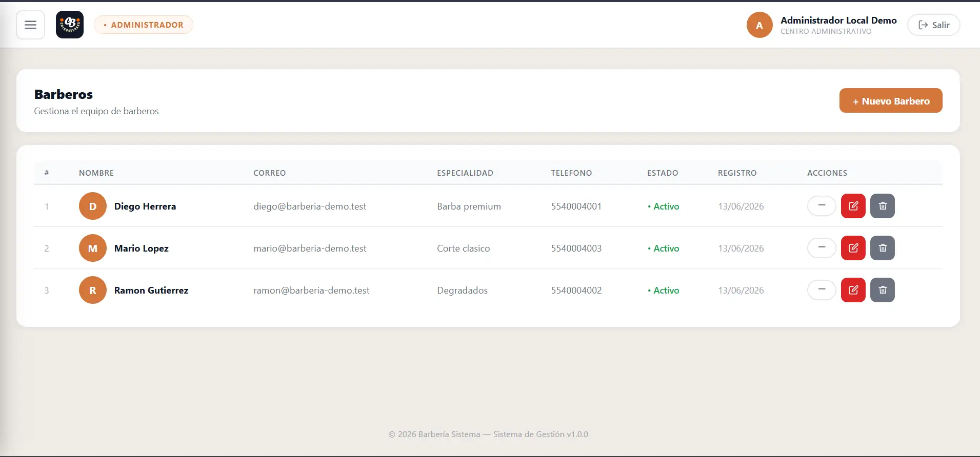
Task: Click email diego@barberia-demo.test
Action: [310, 206]
